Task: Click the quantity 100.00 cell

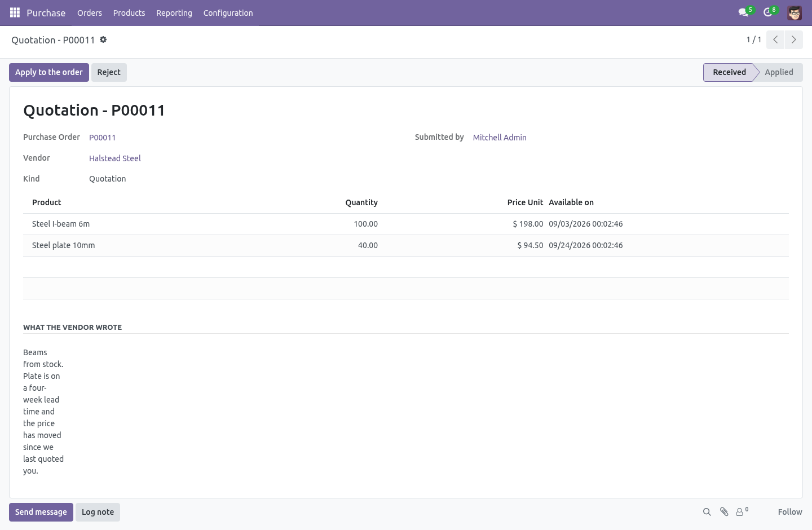Action: tap(366, 224)
